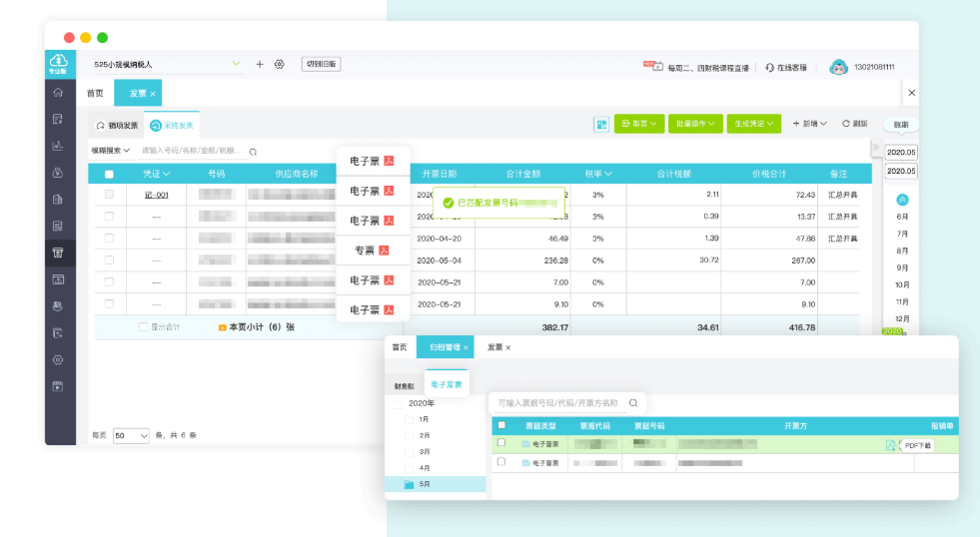The height and width of the screenshot is (537, 980).
Task: Click the search magnifier in invoice filter
Action: (254, 152)
